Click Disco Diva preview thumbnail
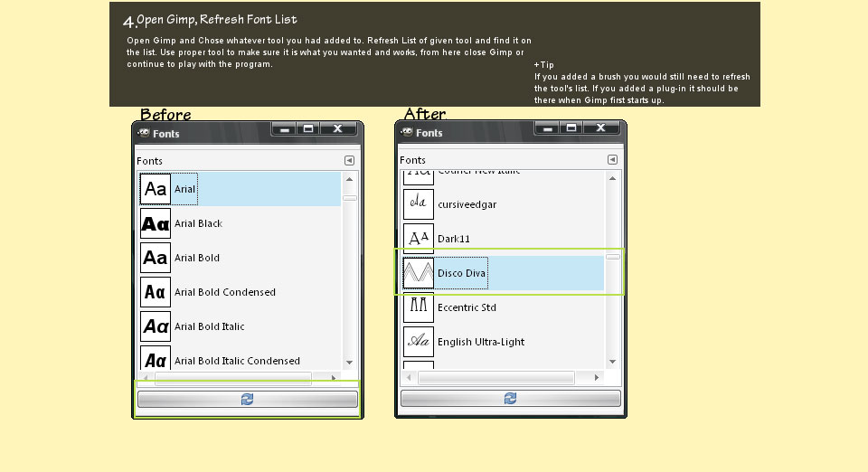This screenshot has width=868, height=472. click(419, 273)
